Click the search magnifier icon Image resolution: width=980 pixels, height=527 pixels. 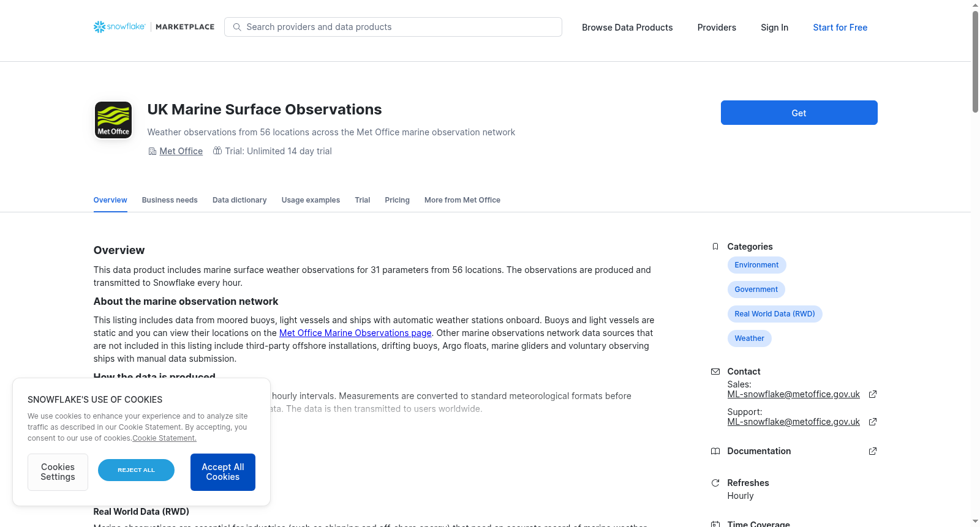point(237,27)
